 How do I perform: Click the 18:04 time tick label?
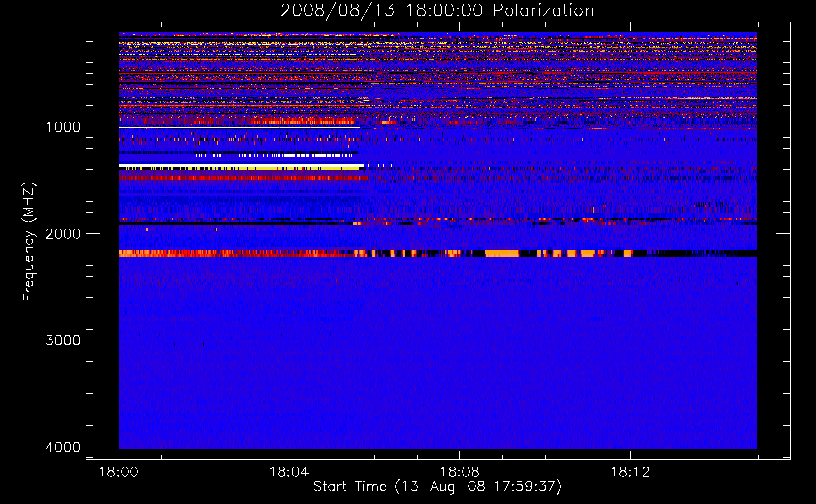289,472
